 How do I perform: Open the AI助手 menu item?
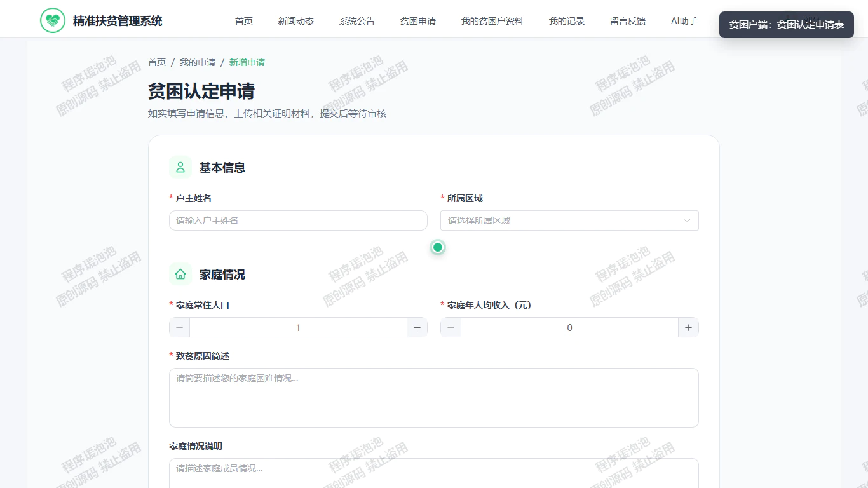(x=684, y=21)
